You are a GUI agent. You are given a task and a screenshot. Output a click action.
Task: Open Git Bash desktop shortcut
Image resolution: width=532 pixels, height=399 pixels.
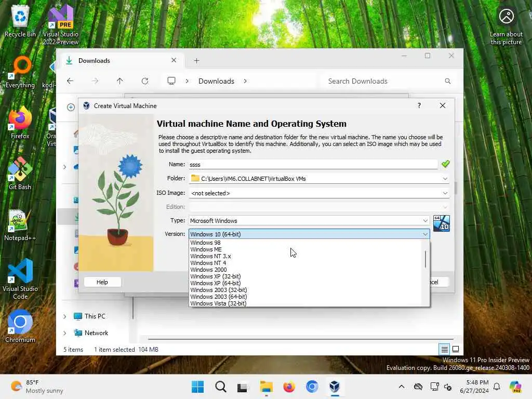point(20,174)
